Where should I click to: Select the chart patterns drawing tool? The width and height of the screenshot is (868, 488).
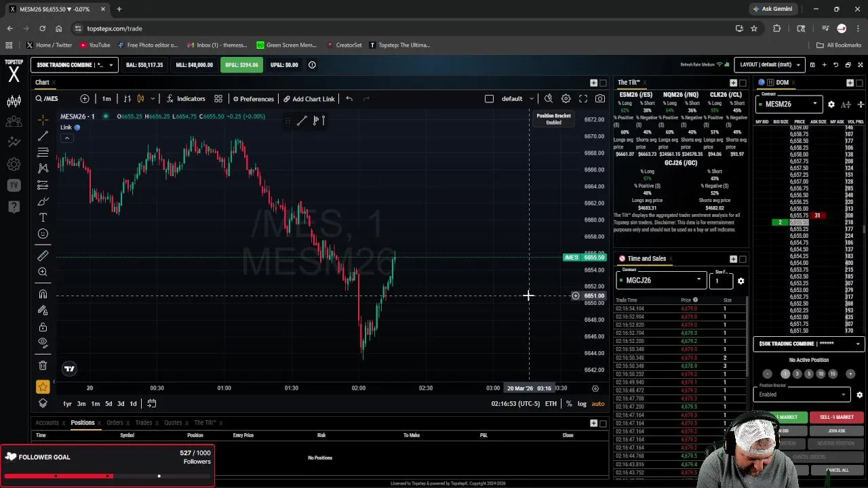pyautogui.click(x=43, y=168)
